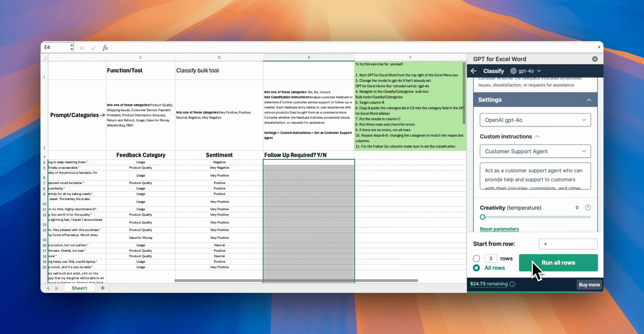
Task: Select the 3 rows radio button
Action: tap(477, 259)
